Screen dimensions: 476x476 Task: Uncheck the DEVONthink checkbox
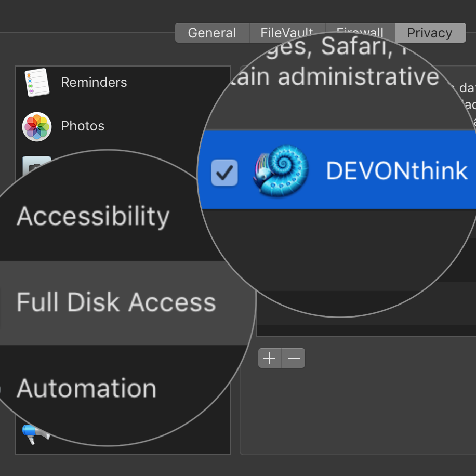[224, 173]
